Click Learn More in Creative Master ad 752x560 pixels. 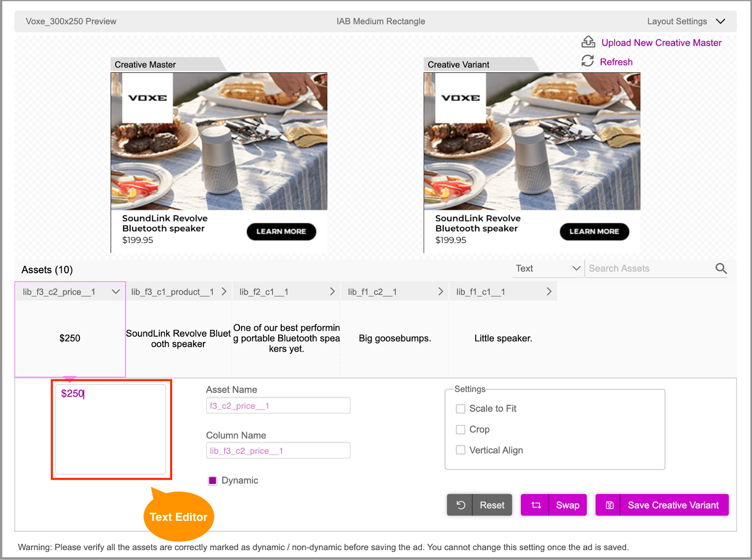click(x=281, y=232)
